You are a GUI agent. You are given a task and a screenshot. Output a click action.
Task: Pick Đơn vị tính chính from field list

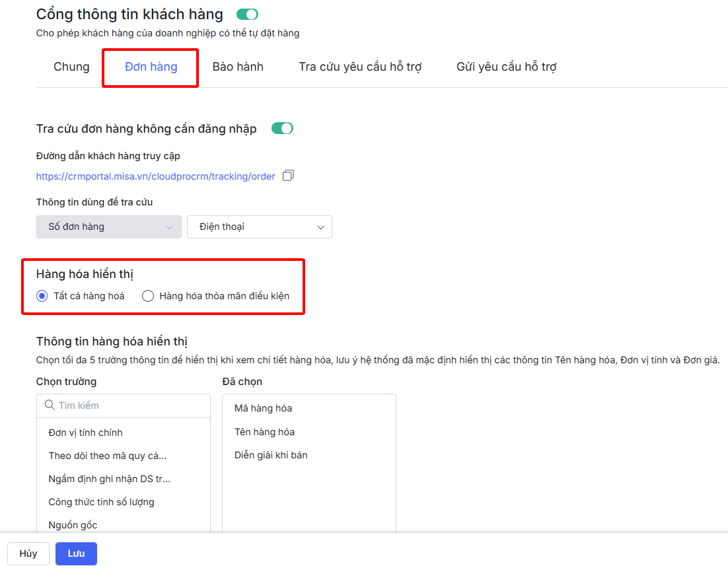[x=86, y=433]
